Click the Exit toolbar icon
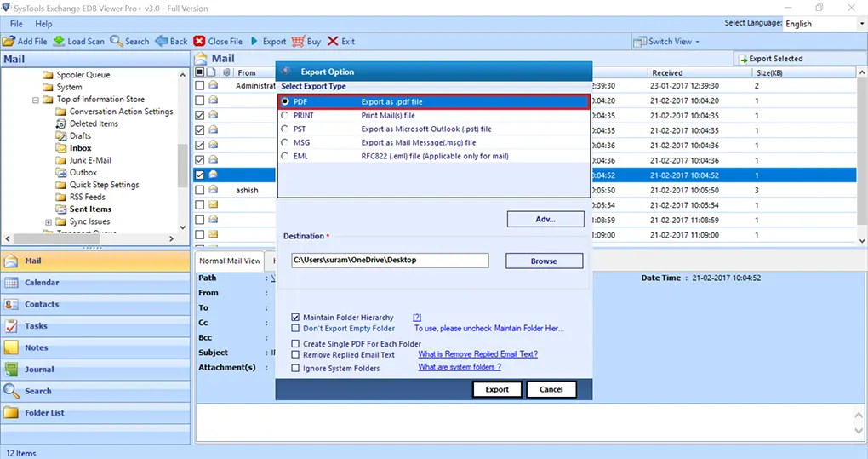868x459 pixels. pyautogui.click(x=333, y=41)
